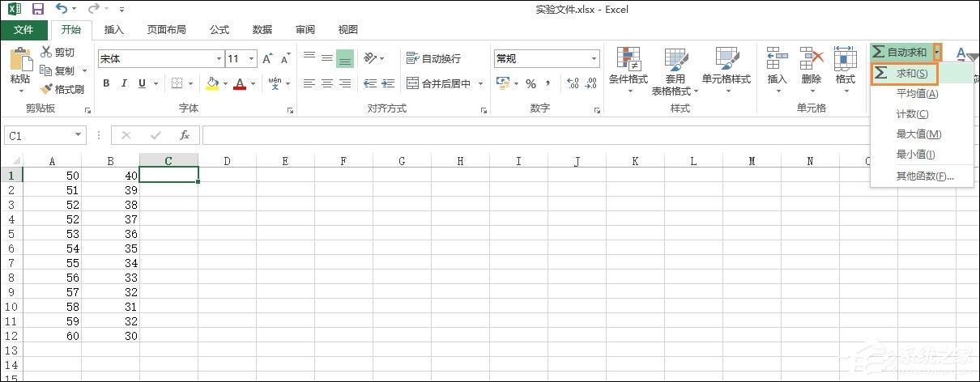Open Cell Styles (单元格样式)
The image size is (980, 382).
pos(726,70)
